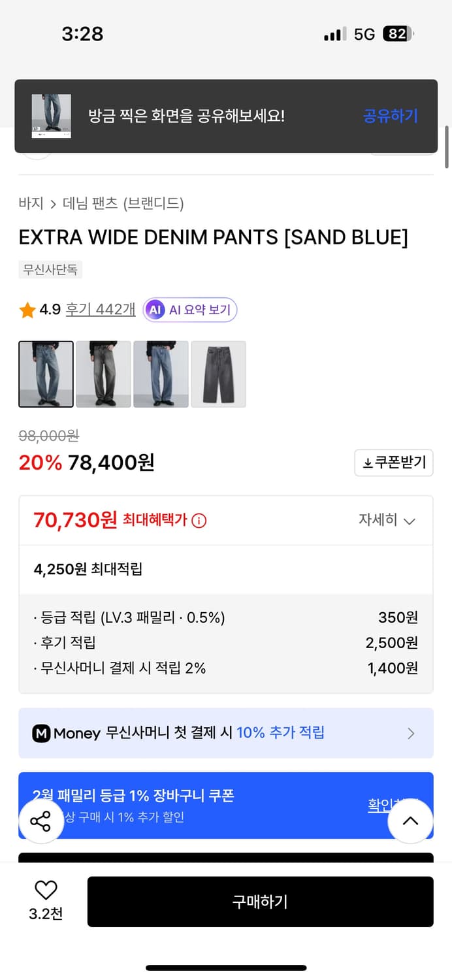Select the 바지 breadcrumb category
This screenshot has width=452, height=980.
29,204
